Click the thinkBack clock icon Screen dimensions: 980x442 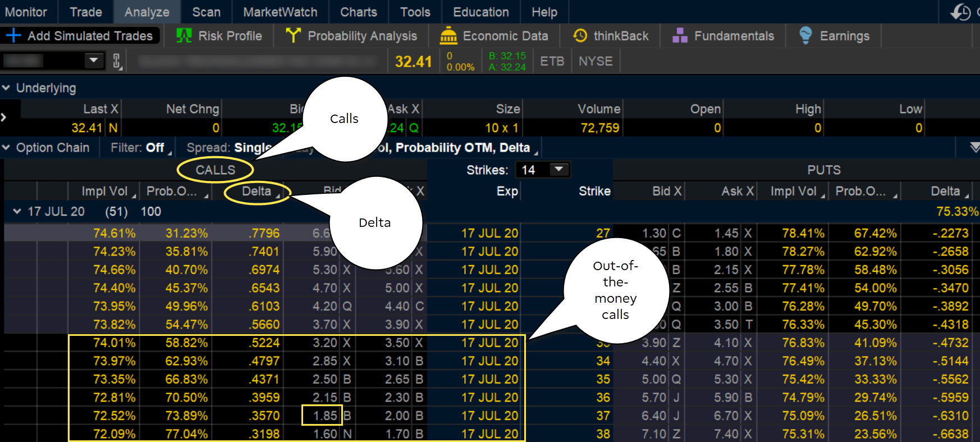(x=580, y=35)
